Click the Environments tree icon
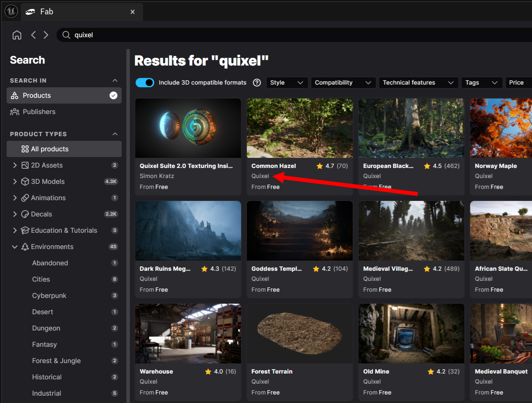Viewport: 532px width, 403px height. point(25,247)
